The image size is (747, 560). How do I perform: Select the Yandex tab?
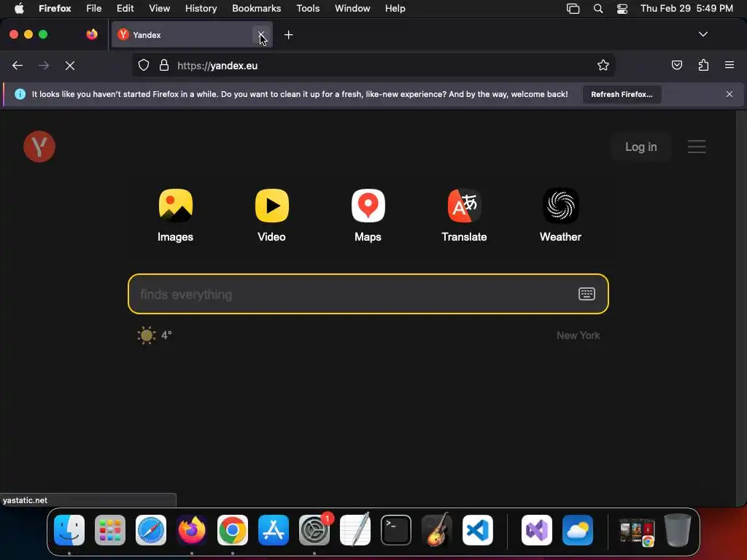192,35
